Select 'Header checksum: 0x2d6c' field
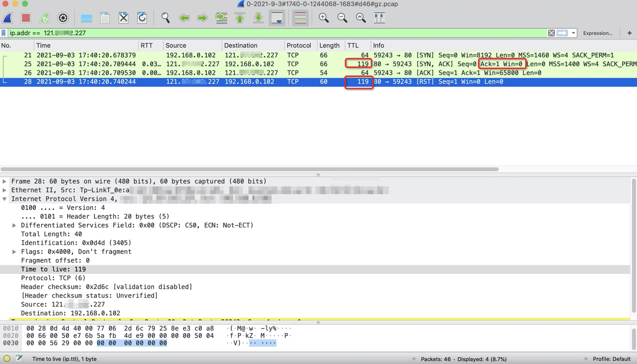Screen dimensions: 637x364 point(107,287)
